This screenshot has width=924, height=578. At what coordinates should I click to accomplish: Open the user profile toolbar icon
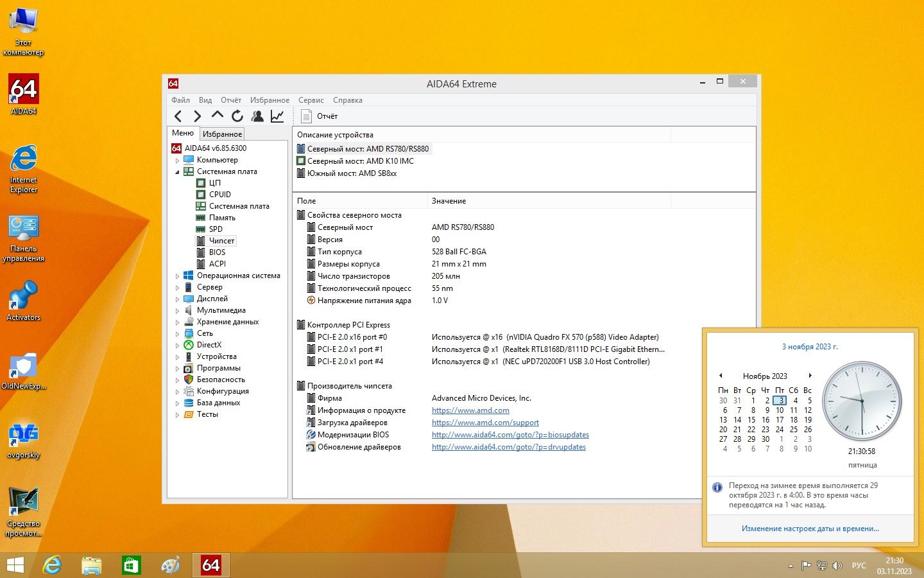click(257, 116)
